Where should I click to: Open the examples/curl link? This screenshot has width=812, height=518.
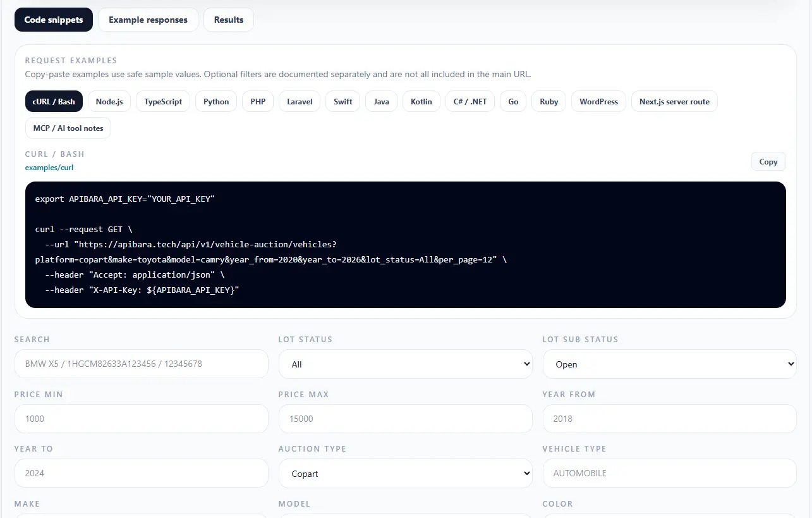tap(49, 168)
